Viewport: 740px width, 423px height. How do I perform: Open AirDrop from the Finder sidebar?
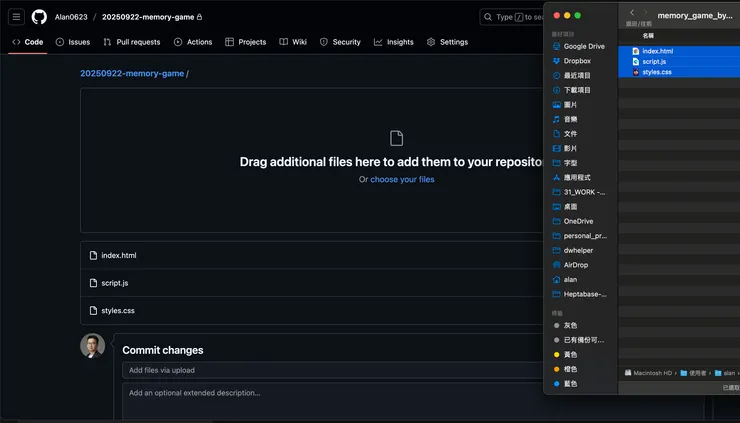(576, 265)
